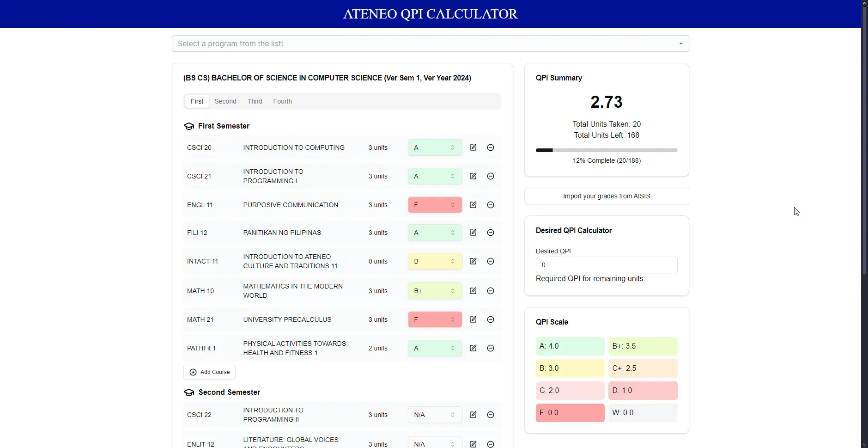Edit the grade for CSCI 20

pyautogui.click(x=473, y=147)
